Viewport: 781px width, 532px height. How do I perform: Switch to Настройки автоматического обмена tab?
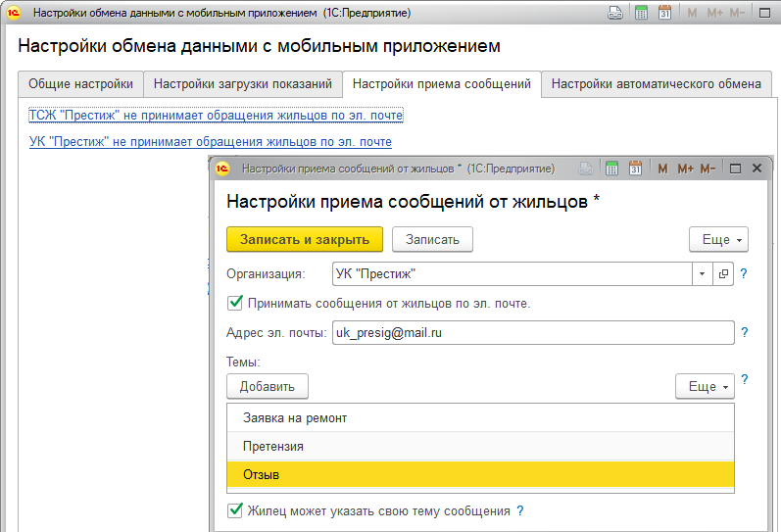point(656,83)
